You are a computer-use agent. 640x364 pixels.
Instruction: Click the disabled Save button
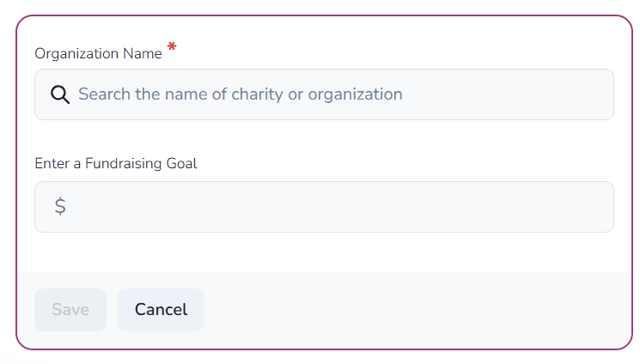coord(70,310)
